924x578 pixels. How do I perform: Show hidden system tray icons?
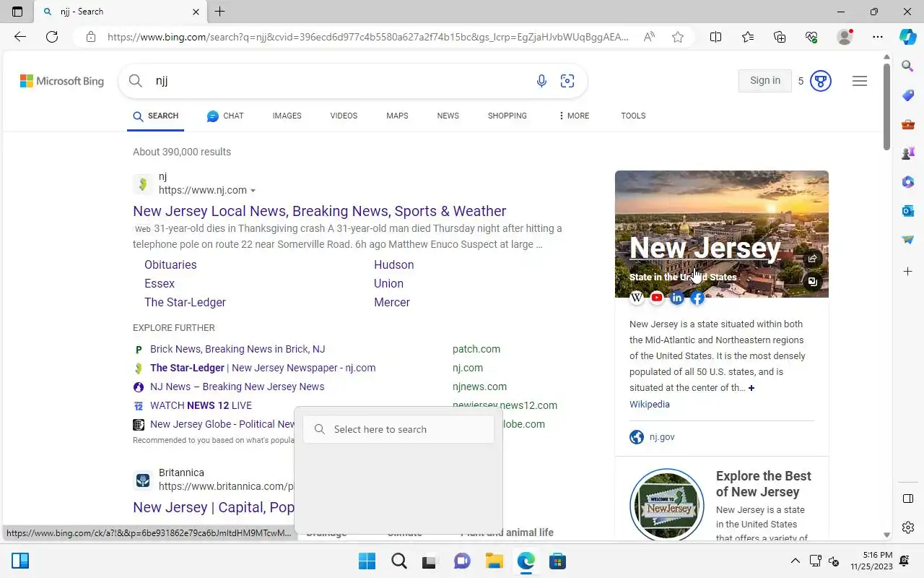pos(795,561)
